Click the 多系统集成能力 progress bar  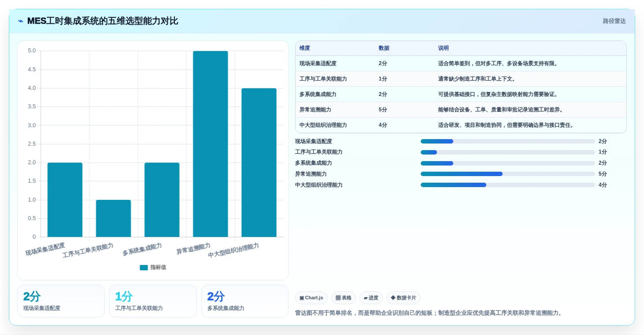(x=507, y=163)
